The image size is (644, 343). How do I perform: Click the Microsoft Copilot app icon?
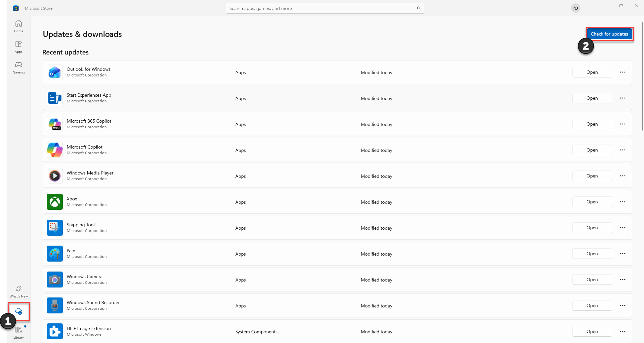tap(55, 150)
